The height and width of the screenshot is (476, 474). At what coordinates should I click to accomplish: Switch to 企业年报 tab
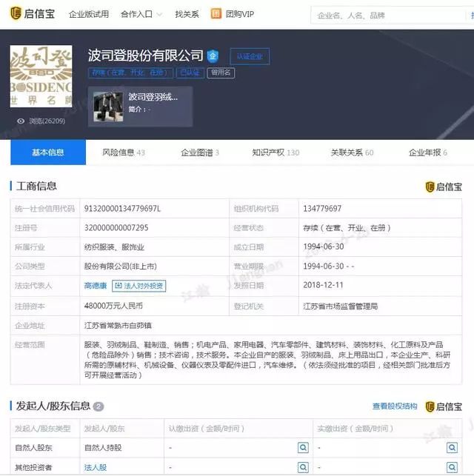[427, 152]
